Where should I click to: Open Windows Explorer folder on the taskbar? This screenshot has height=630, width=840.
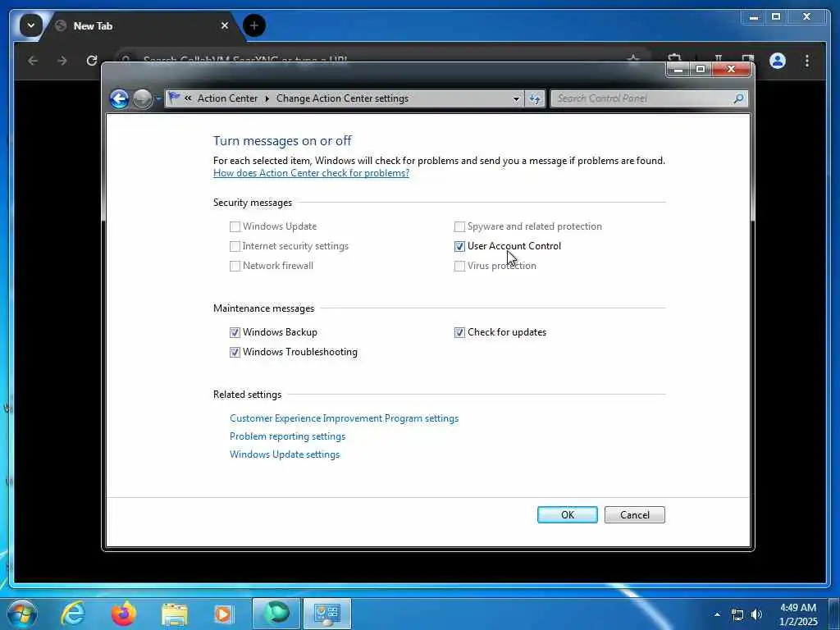(x=174, y=614)
